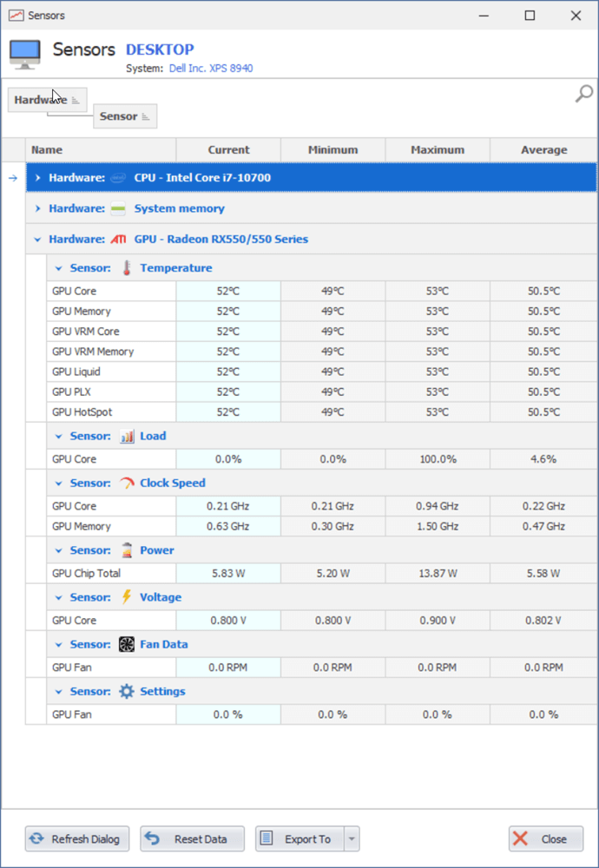Viewport: 599px width, 868px height.
Task: Collapse the Load sensor section
Action: pyautogui.click(x=59, y=437)
